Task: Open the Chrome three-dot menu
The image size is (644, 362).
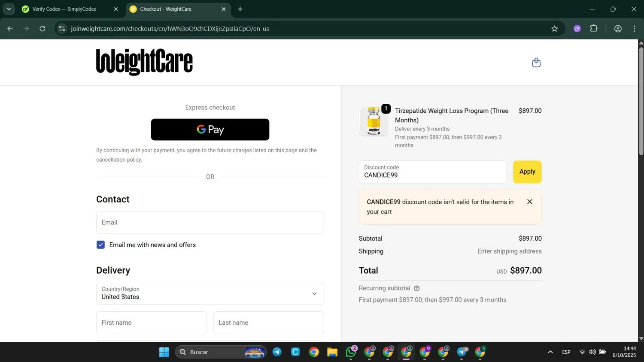Action: coord(634,29)
